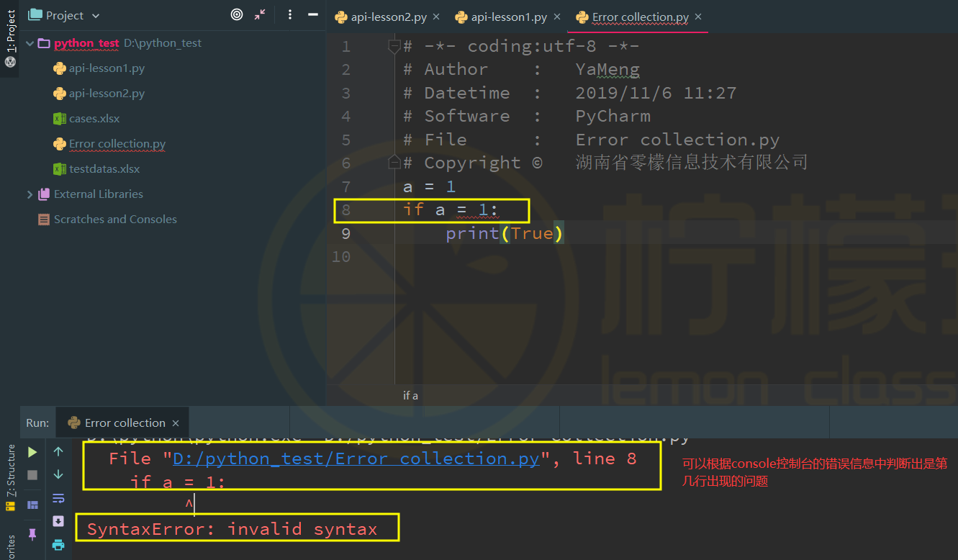Open the D:/python_test/Error collection.py link
The width and height of the screenshot is (958, 560).
point(356,459)
